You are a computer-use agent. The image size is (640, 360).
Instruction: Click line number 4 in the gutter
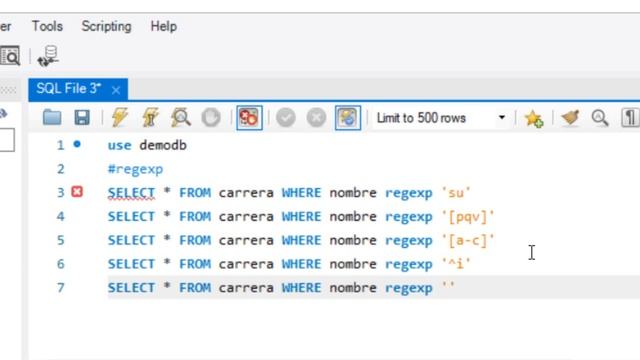pos(60,216)
